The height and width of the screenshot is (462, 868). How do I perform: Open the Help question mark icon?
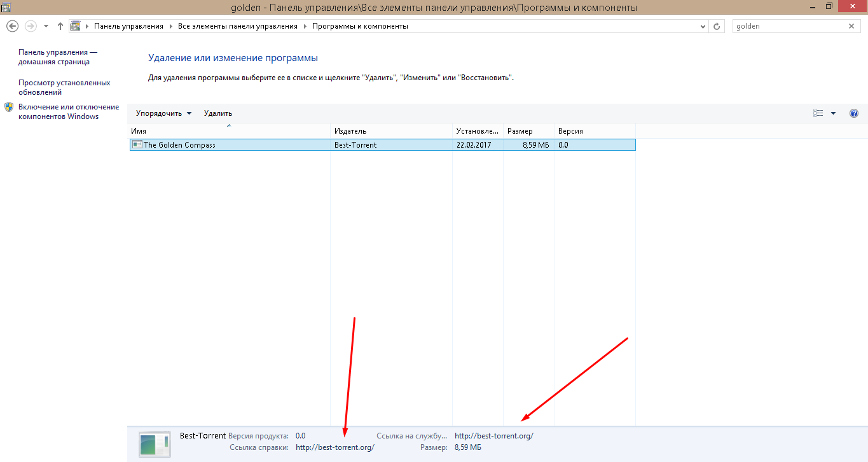coord(854,113)
